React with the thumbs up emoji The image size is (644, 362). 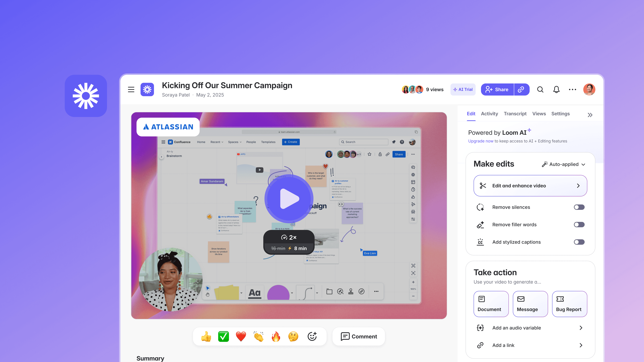[206, 337]
